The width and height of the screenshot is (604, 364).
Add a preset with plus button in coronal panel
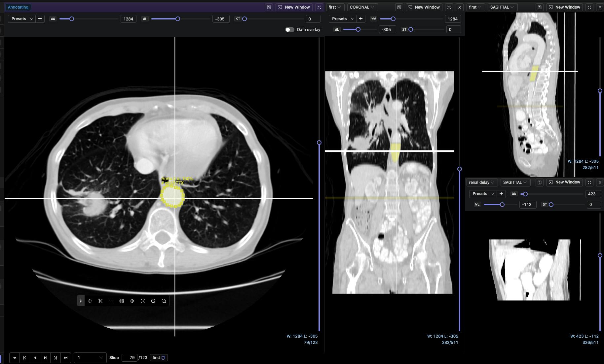coord(361,19)
